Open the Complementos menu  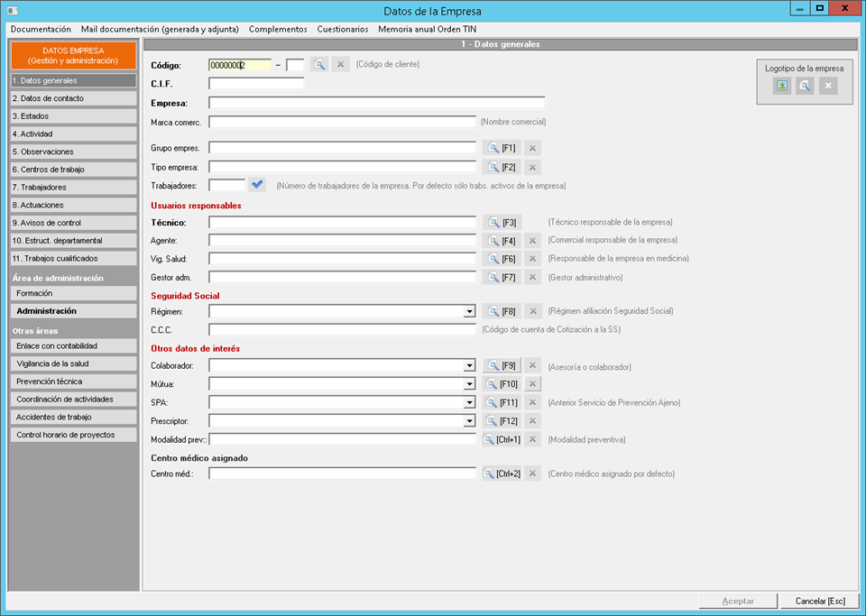278,29
